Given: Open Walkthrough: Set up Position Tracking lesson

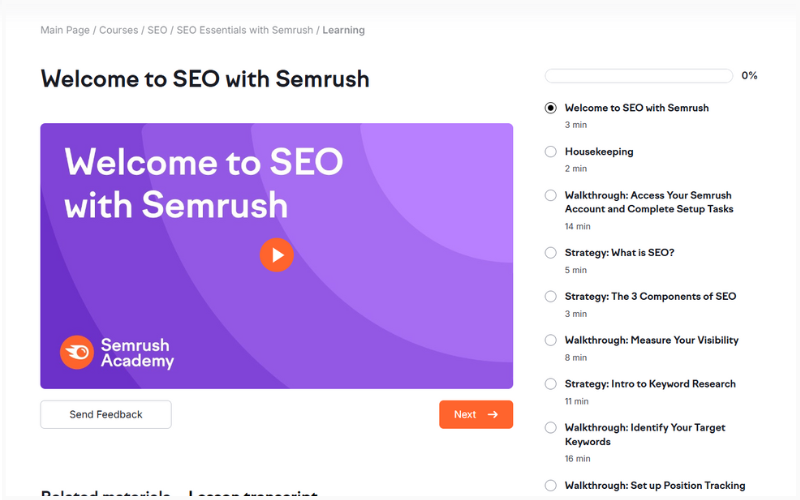Looking at the screenshot, I should pos(655,485).
